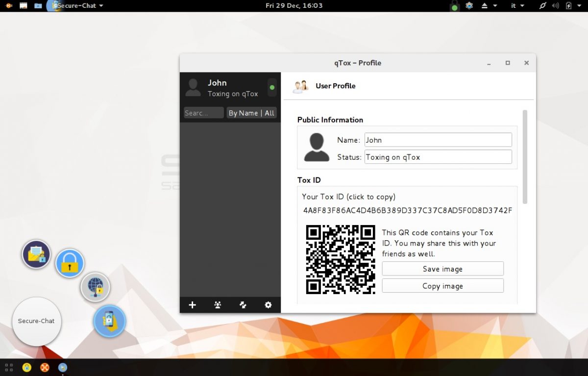Click the blue Secure-Chat bottom bar icon
Screen dimensions: 588x376
[63, 367]
